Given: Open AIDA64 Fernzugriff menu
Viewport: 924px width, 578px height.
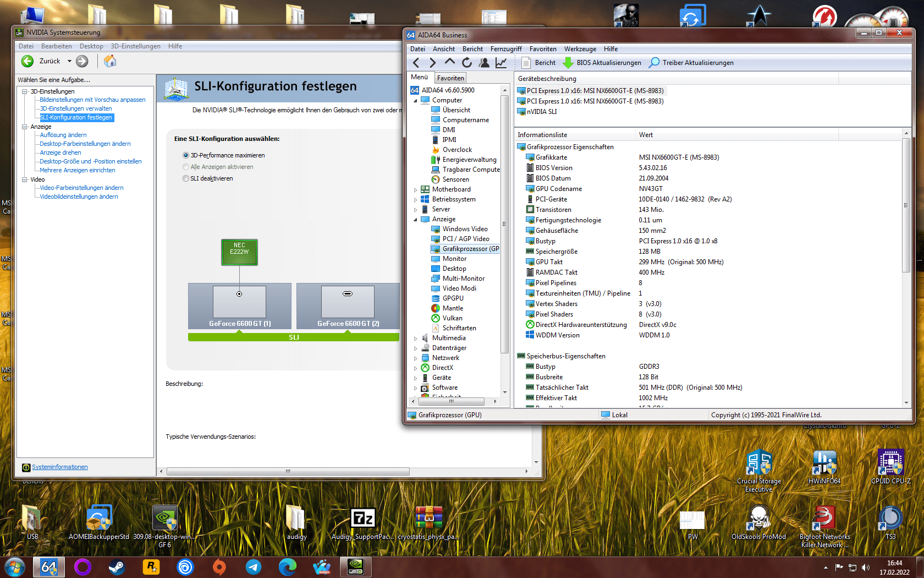Looking at the screenshot, I should [506, 49].
